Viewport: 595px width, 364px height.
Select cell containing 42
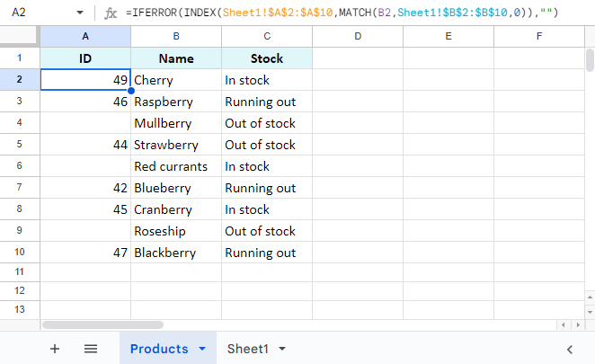click(85, 188)
